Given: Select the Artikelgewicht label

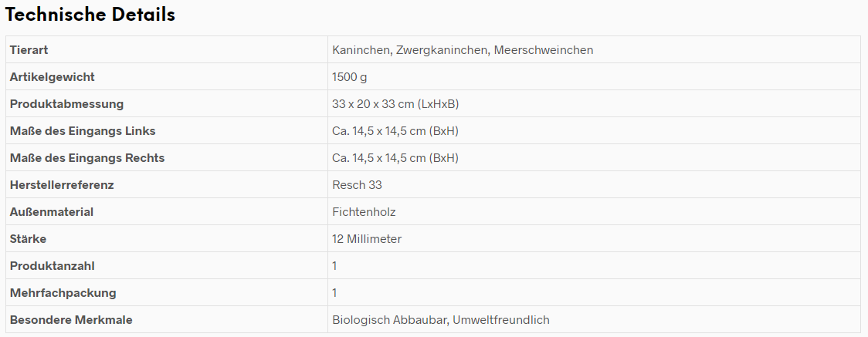Looking at the screenshot, I should coord(52,77).
